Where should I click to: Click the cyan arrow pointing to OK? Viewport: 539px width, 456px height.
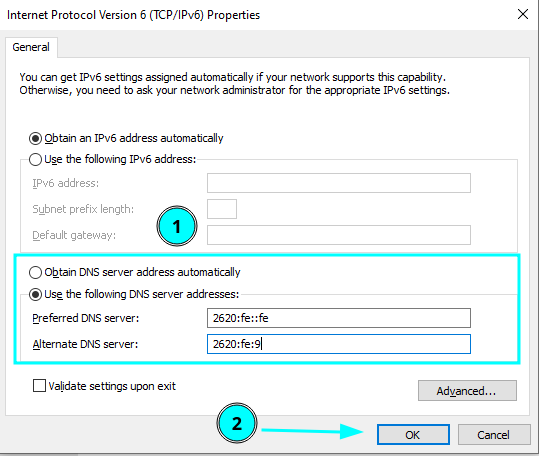pyautogui.click(x=312, y=431)
